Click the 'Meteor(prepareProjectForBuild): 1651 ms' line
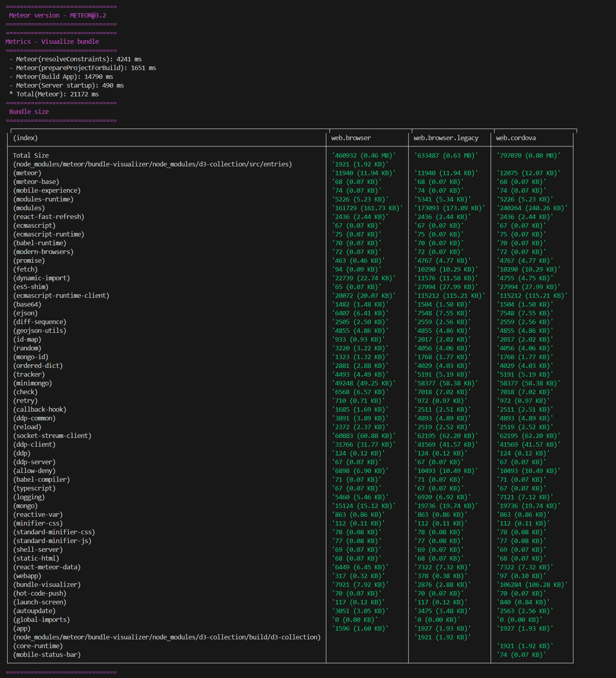The height and width of the screenshot is (678, 616). (86, 68)
